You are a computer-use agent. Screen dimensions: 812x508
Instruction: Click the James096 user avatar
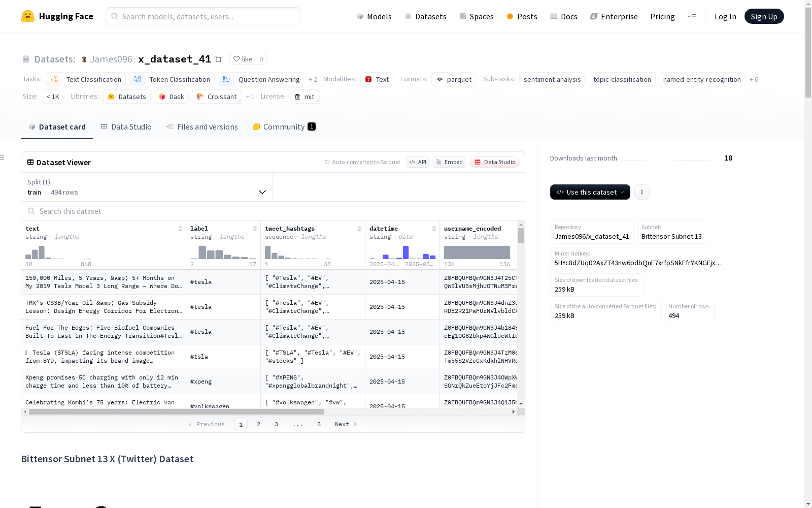(x=84, y=59)
